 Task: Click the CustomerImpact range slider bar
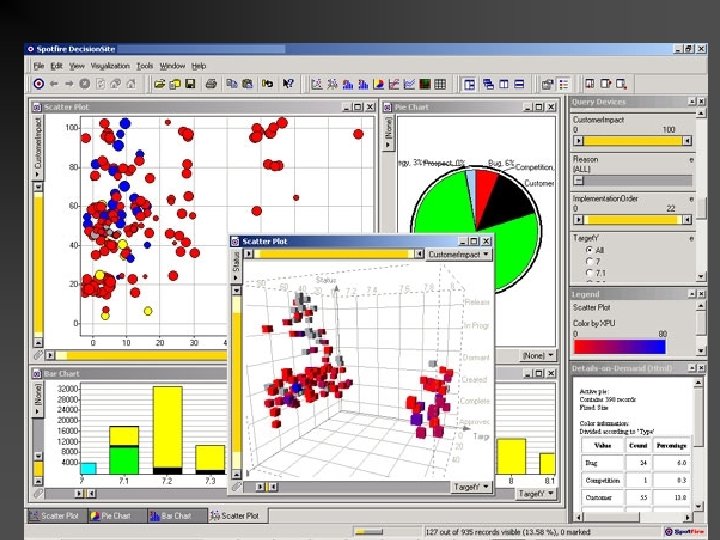click(x=633, y=141)
